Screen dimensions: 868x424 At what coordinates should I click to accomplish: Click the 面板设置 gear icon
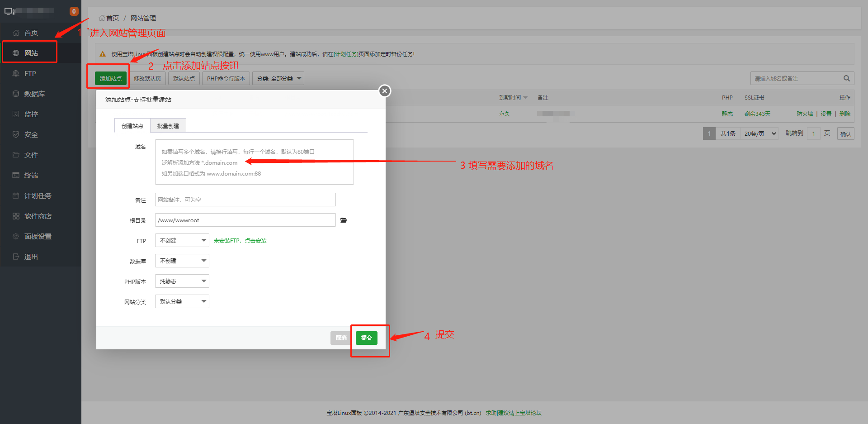click(16, 236)
